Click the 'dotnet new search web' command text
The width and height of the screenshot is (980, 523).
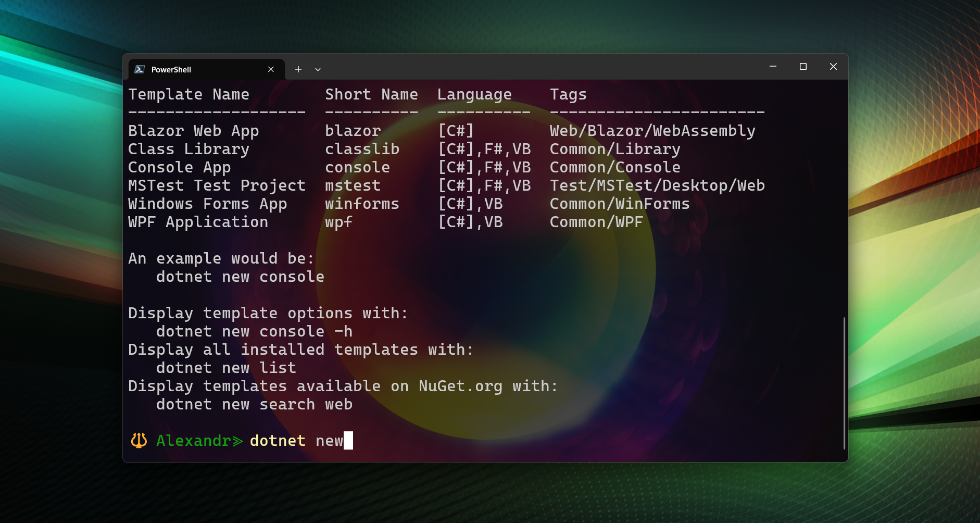[254, 404]
